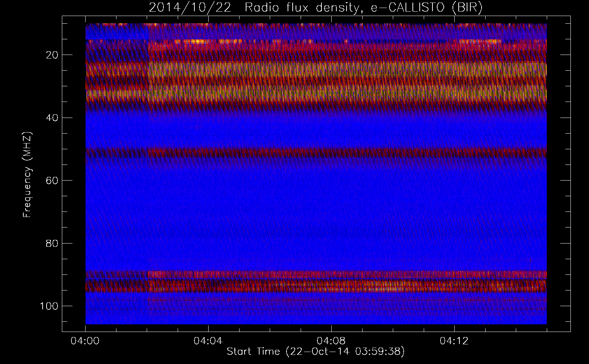Click the plot title "Radio flux density, e-CALLISTO (BIR)"
Viewport: 589px width, 364px height.
[x=363, y=8]
